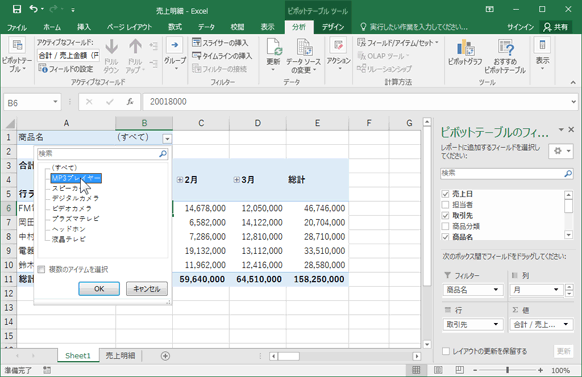The width and height of the screenshot is (582, 377).
Task: Open the 商品名 filter area dropdown
Action: tap(496, 290)
